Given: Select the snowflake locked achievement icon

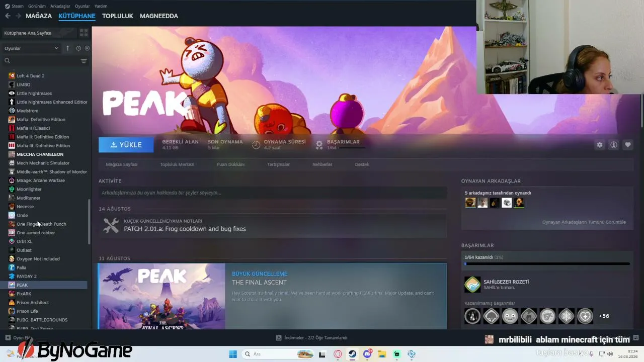Looking at the screenshot, I should pos(567,316).
